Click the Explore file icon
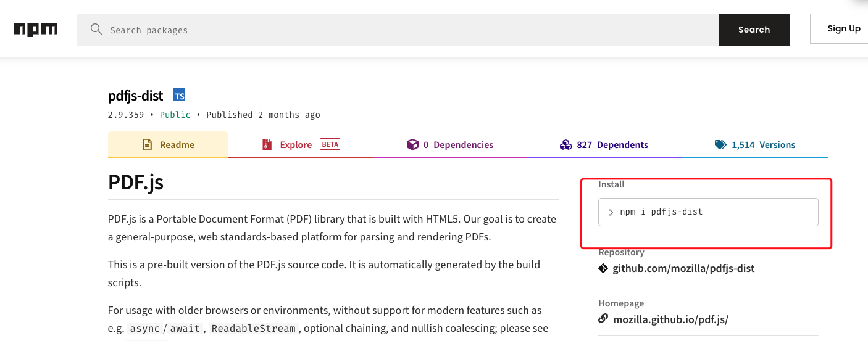Image resolution: width=868 pixels, height=341 pixels. (267, 145)
